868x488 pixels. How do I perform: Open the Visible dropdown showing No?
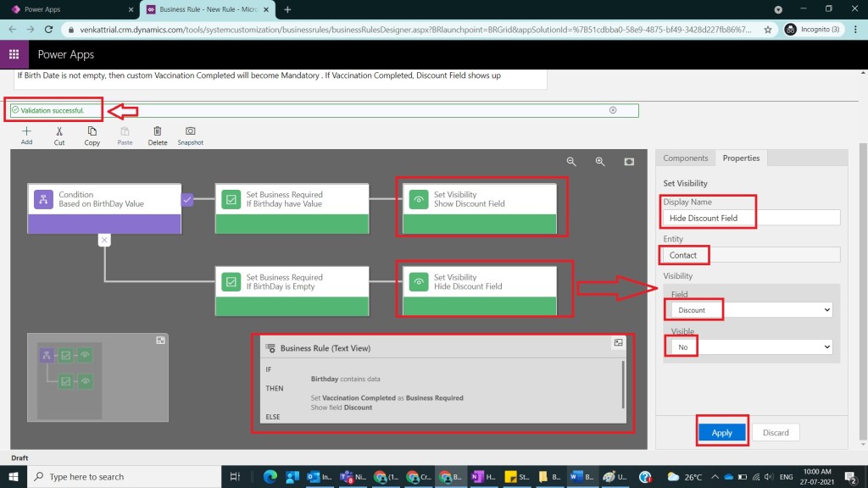tap(751, 347)
